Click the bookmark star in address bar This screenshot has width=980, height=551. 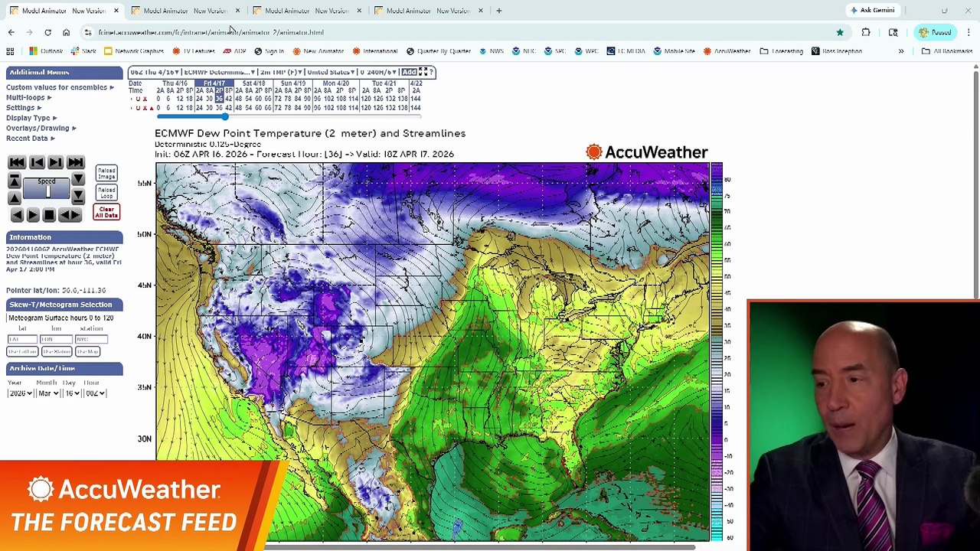[840, 32]
